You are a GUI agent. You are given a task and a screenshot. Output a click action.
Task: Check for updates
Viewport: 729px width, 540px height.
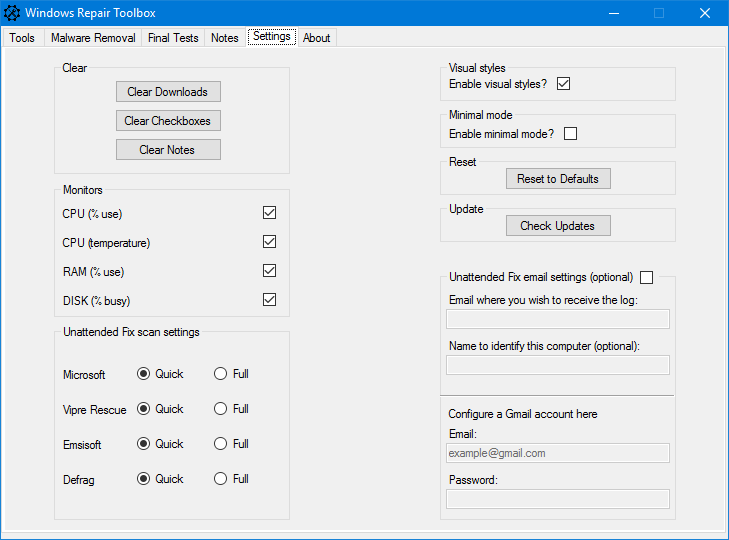pos(558,226)
